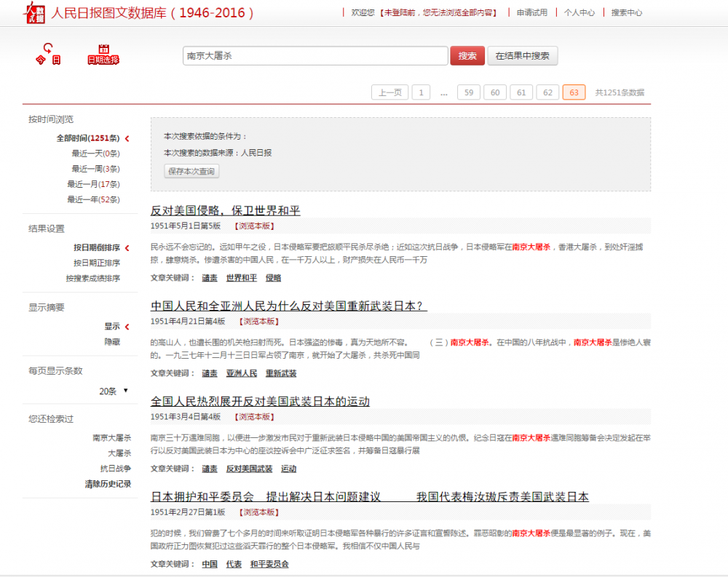This screenshot has width=728, height=577.
Task: Click the red 搜索 search button
Action: click(467, 56)
